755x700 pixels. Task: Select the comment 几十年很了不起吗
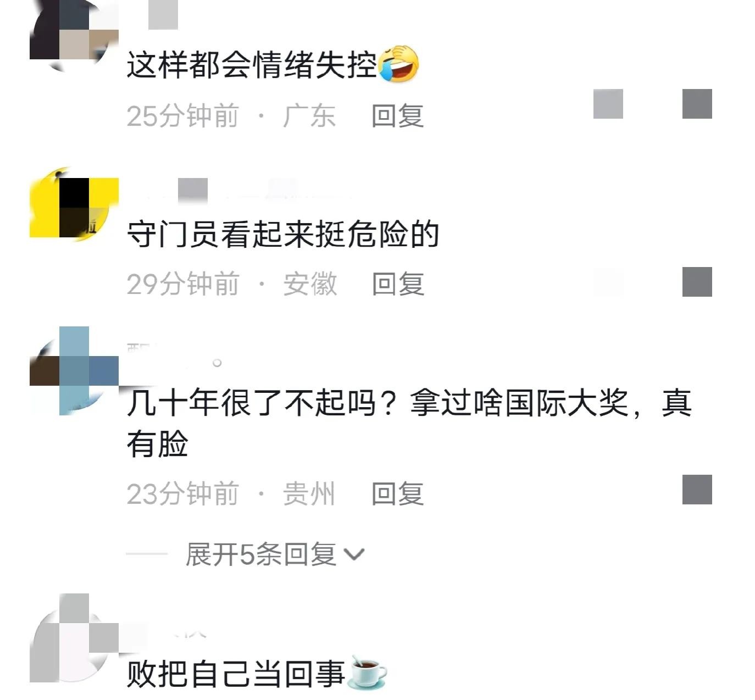(x=409, y=423)
